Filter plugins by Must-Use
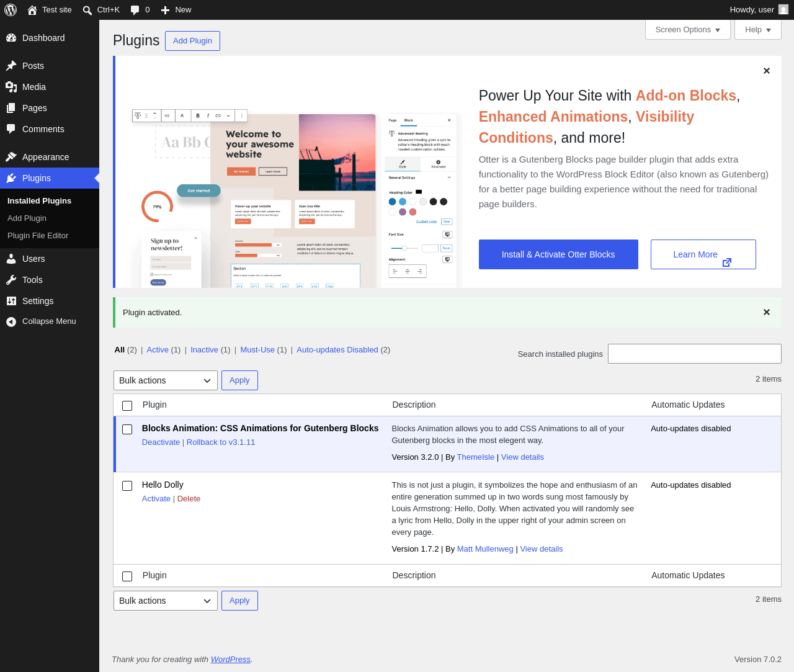 coord(257,350)
